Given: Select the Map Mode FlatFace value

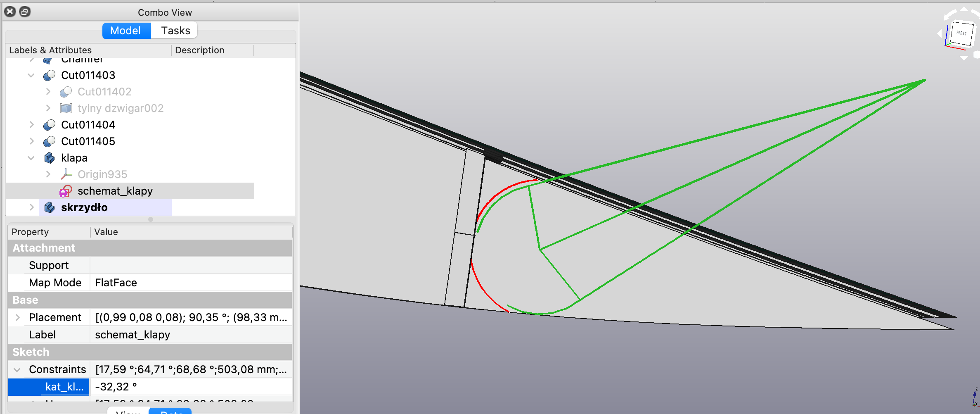Looking at the screenshot, I should pyautogui.click(x=191, y=283).
